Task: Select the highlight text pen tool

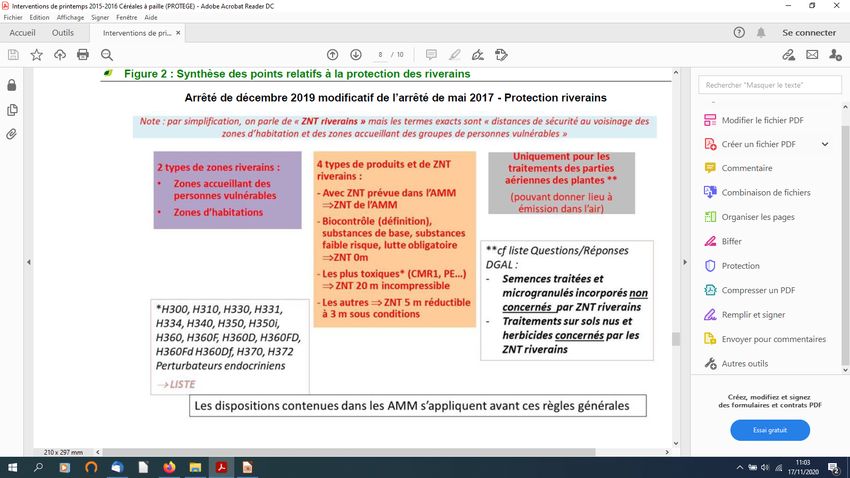Action: [x=455, y=55]
